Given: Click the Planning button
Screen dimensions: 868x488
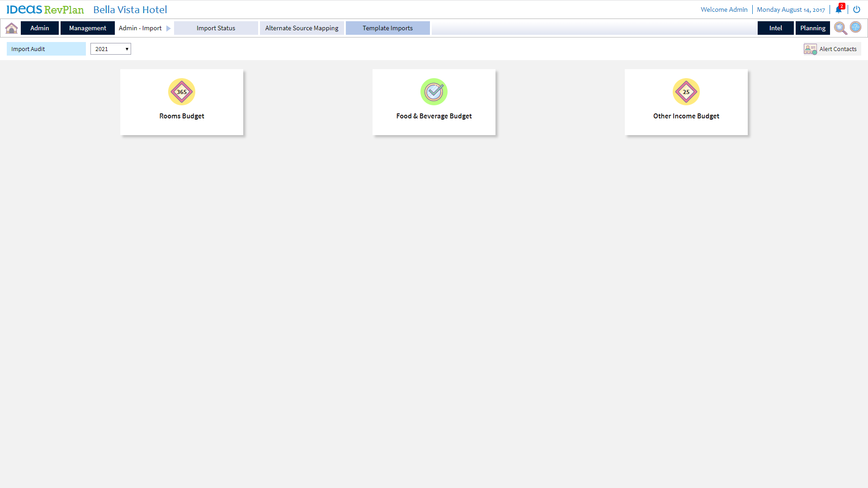Looking at the screenshot, I should click(x=813, y=28).
